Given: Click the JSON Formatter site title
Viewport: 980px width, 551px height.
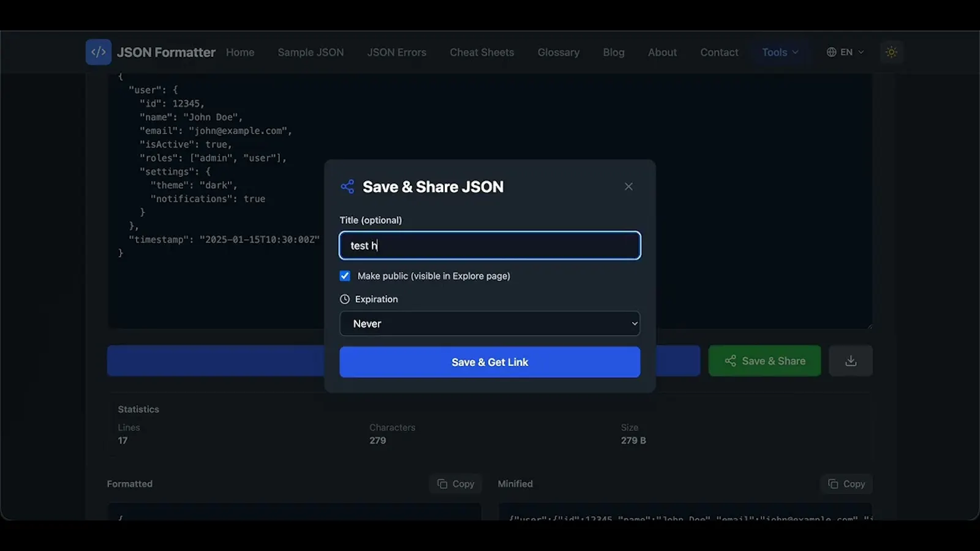Looking at the screenshot, I should (x=166, y=52).
